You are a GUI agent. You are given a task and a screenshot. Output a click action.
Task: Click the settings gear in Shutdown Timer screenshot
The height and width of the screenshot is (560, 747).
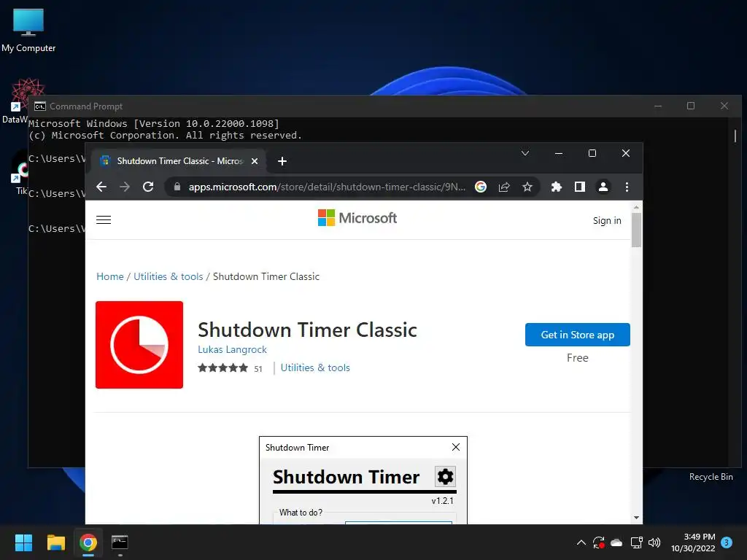pyautogui.click(x=446, y=476)
